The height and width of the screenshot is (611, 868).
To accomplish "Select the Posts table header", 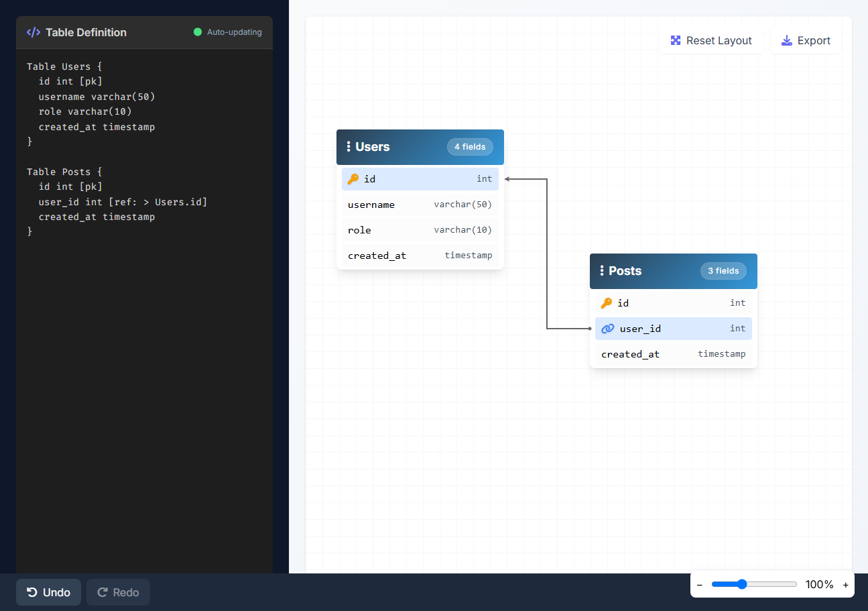I will tap(674, 271).
